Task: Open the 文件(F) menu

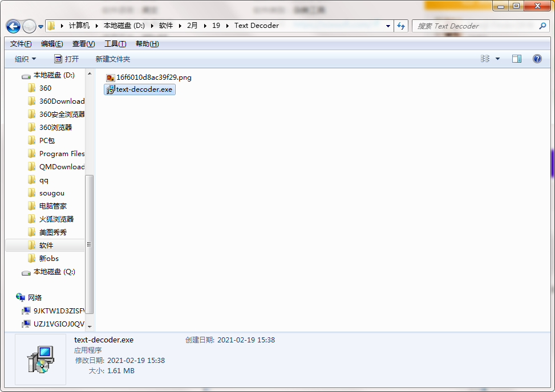Action: pyautogui.click(x=21, y=44)
